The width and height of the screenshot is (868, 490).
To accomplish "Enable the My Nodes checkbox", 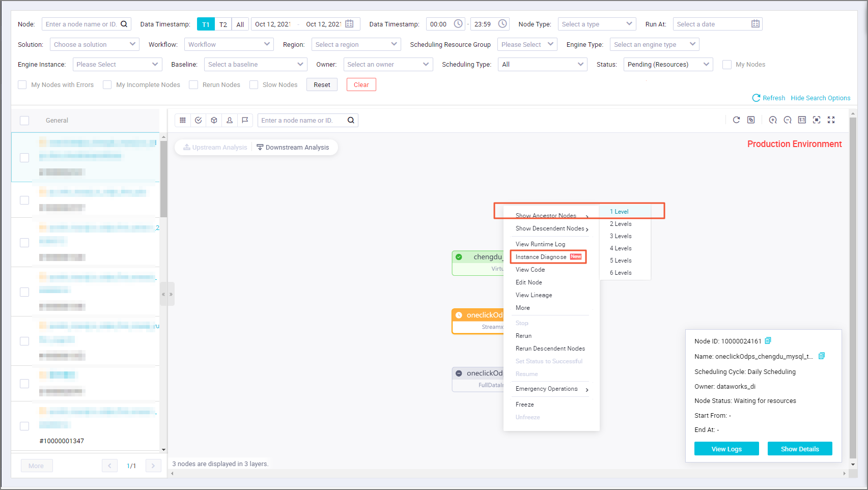I will (727, 65).
